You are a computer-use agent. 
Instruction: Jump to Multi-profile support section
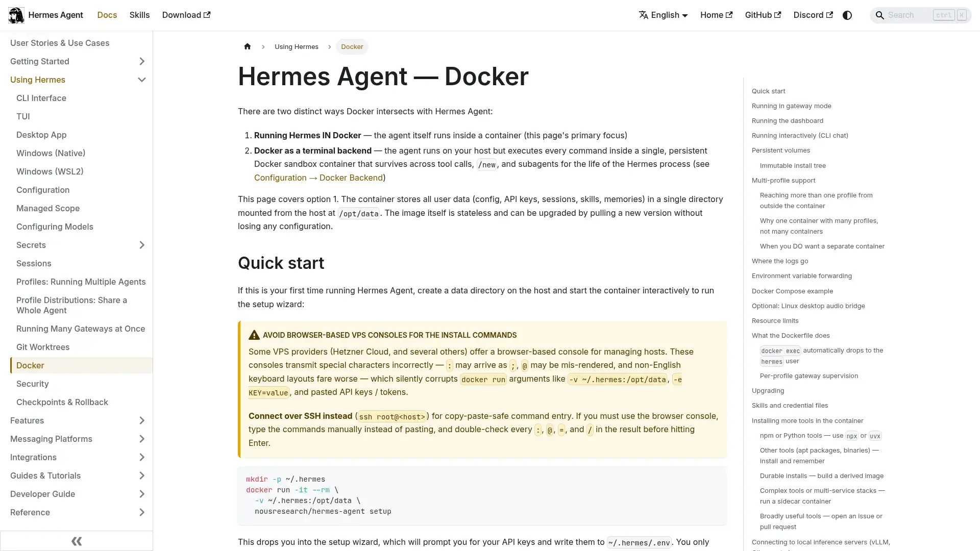point(783,180)
